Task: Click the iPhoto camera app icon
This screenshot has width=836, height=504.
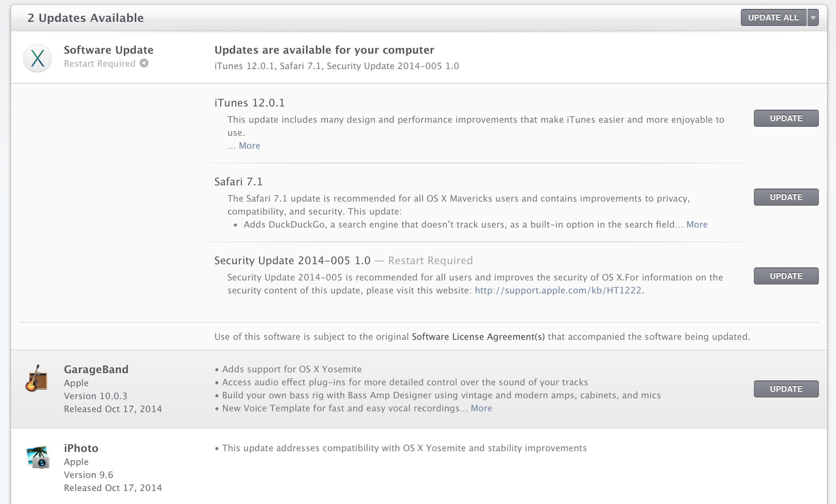Action: click(38, 457)
